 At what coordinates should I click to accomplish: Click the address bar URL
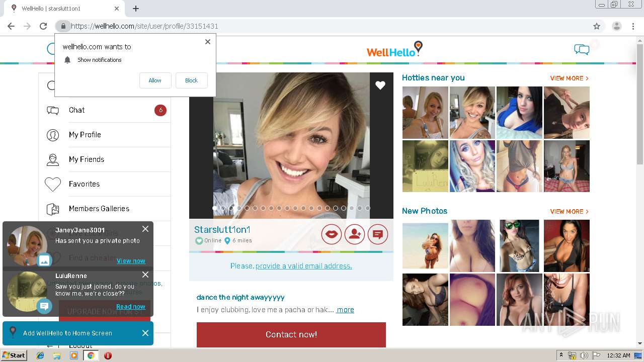tap(144, 26)
